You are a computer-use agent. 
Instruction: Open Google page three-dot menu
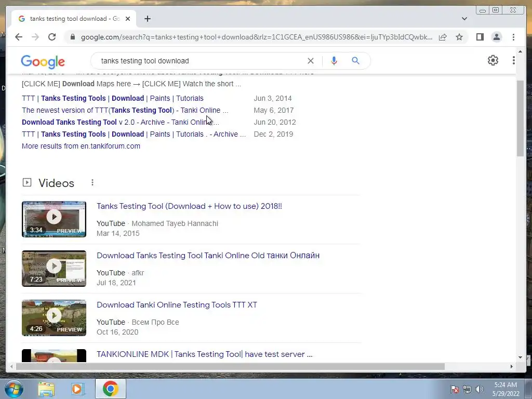tap(514, 60)
